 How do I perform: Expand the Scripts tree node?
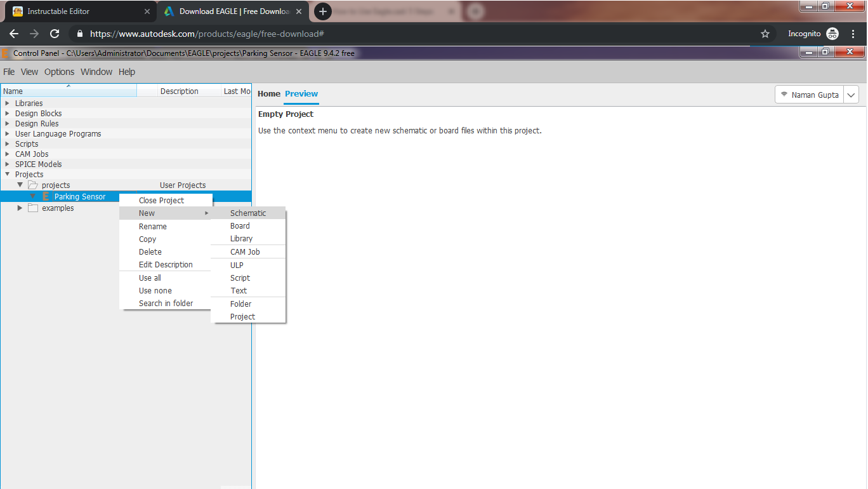click(7, 144)
